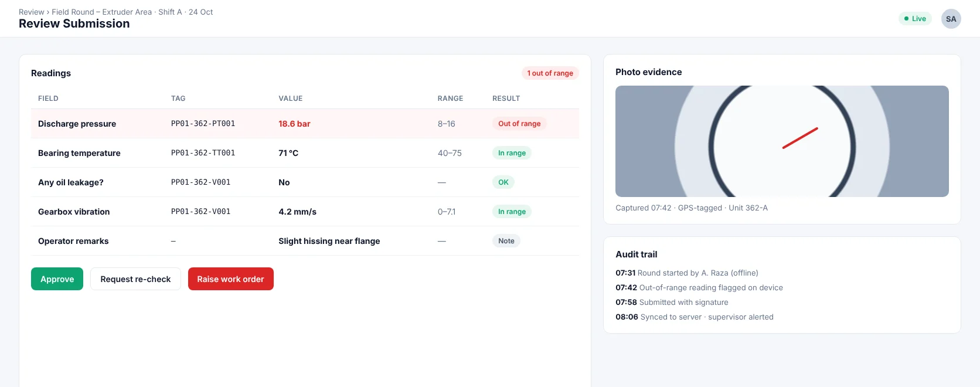Go back via Review breadcrumb link
The width and height of the screenshot is (980, 387).
point(31,12)
